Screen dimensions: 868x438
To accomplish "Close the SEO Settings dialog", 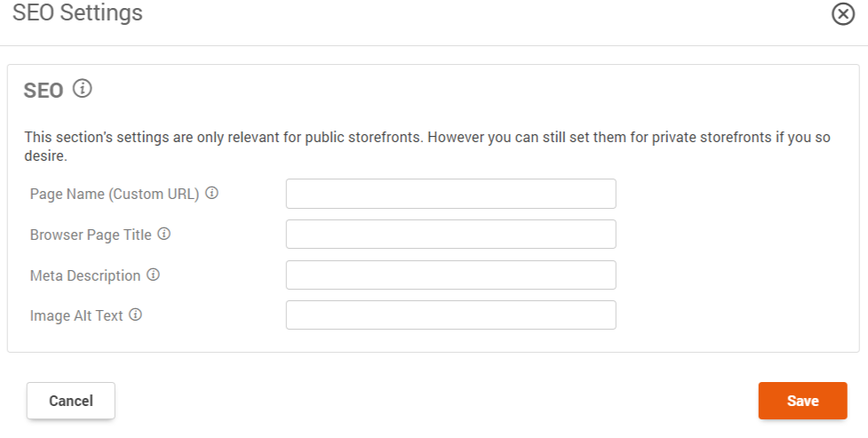I will pyautogui.click(x=843, y=14).
